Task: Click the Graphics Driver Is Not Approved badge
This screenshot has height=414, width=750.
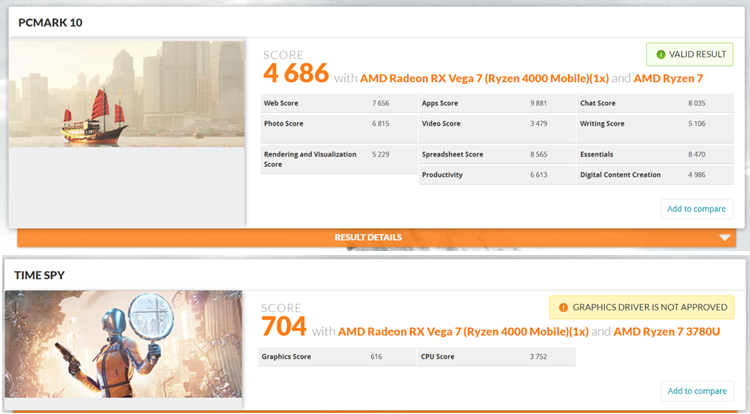Action: point(641,307)
